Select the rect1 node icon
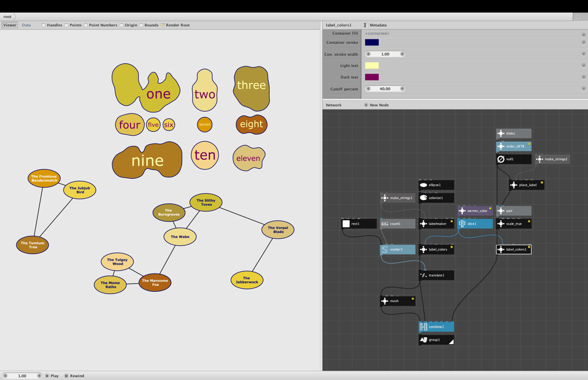This screenshot has height=380, width=588. [x=346, y=224]
